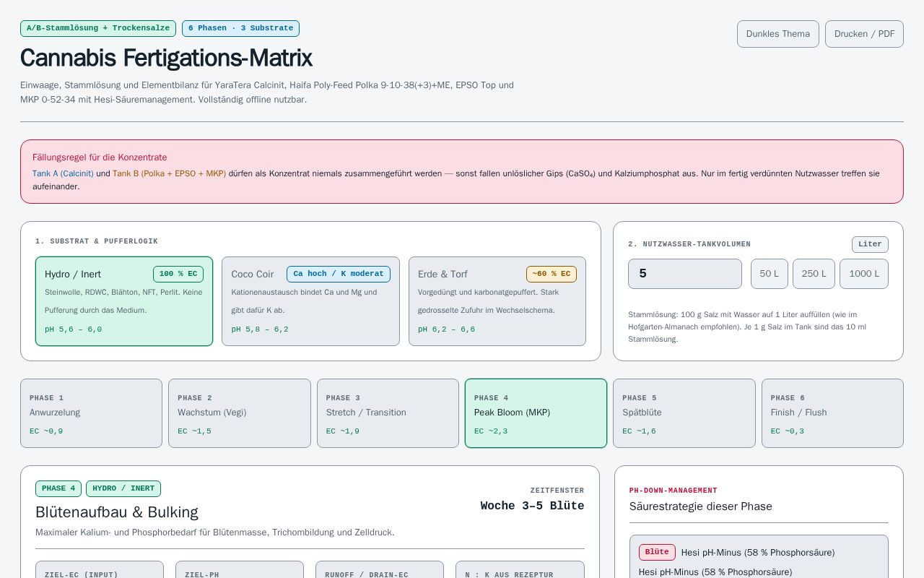Apply the 250 L volume preset
Viewport: 924px width, 578px height.
tap(814, 274)
